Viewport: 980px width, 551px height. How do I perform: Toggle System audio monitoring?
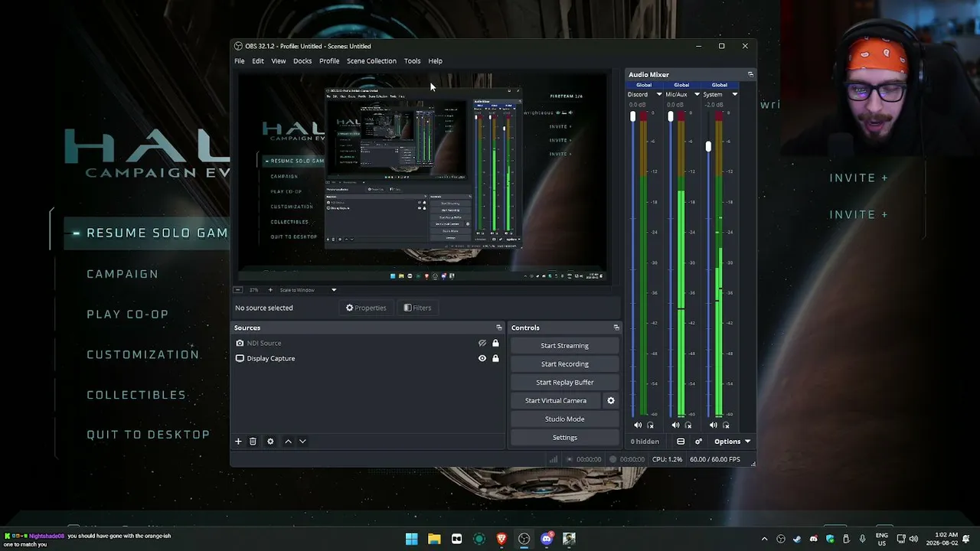(x=726, y=425)
